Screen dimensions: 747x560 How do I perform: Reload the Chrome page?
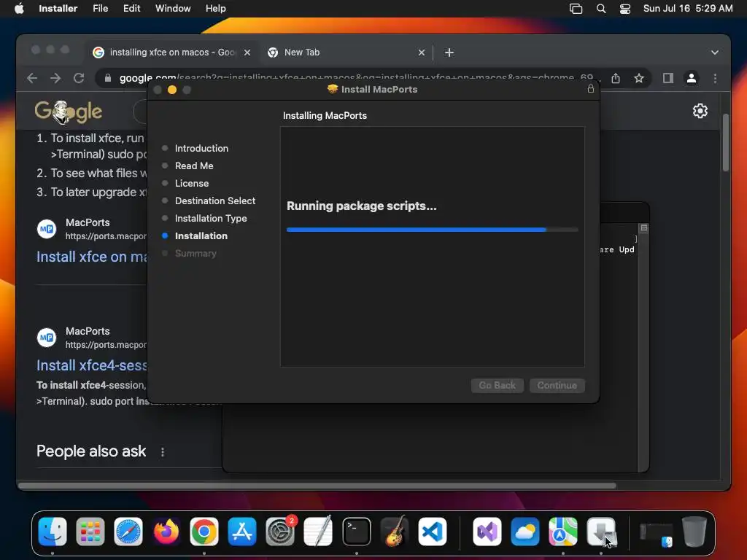click(79, 78)
